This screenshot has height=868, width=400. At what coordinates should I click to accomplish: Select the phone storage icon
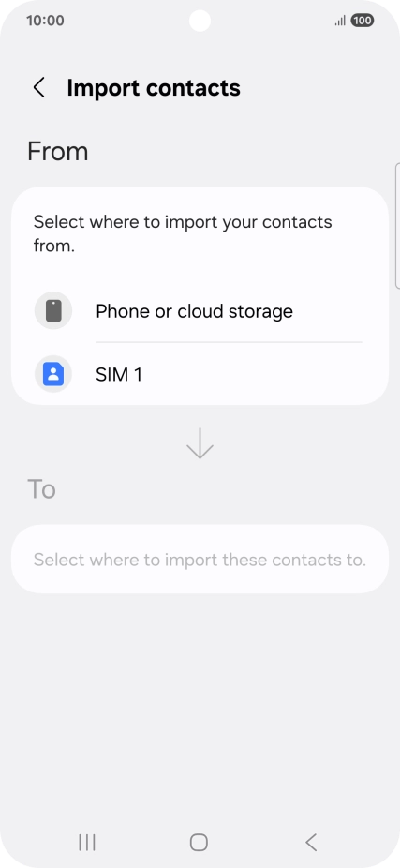click(x=53, y=310)
